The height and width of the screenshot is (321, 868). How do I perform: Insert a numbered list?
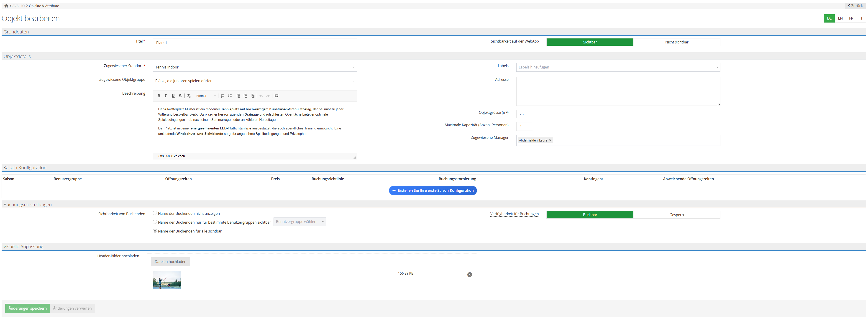(x=222, y=96)
